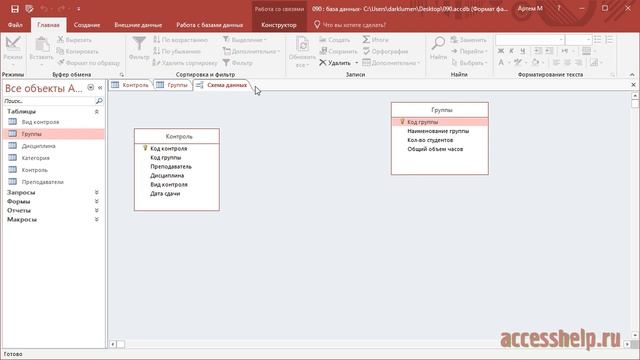Click the Redo arrow in the title bar
640x360 pixels.
[x=61, y=9]
